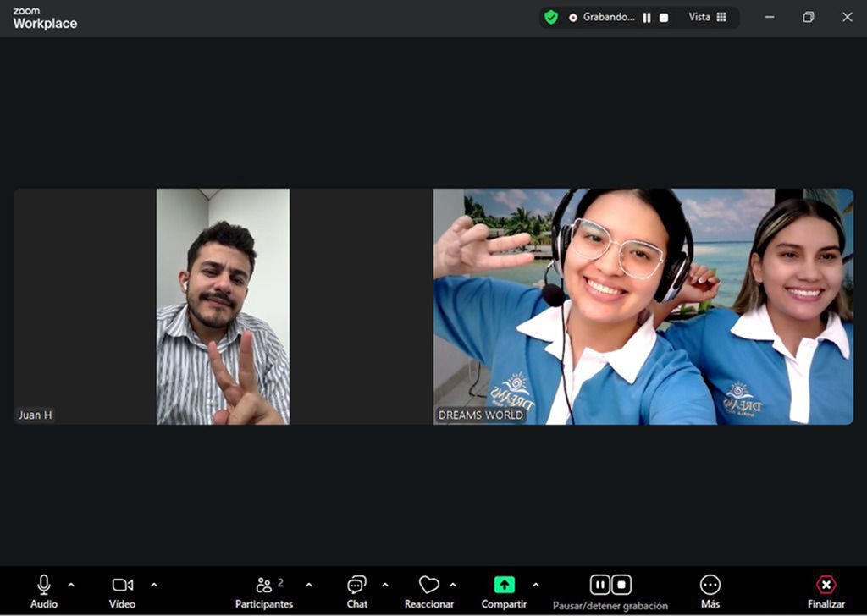Viewport: 867px width, 616px height.
Task: Expand the Reaccionar options chevron
Action: (x=453, y=585)
